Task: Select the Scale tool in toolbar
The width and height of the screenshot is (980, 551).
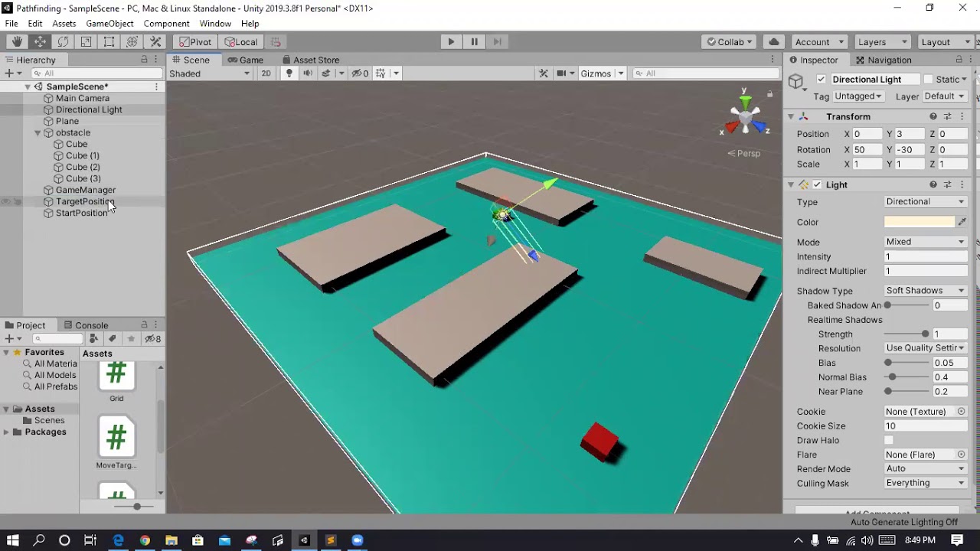Action: tap(86, 42)
